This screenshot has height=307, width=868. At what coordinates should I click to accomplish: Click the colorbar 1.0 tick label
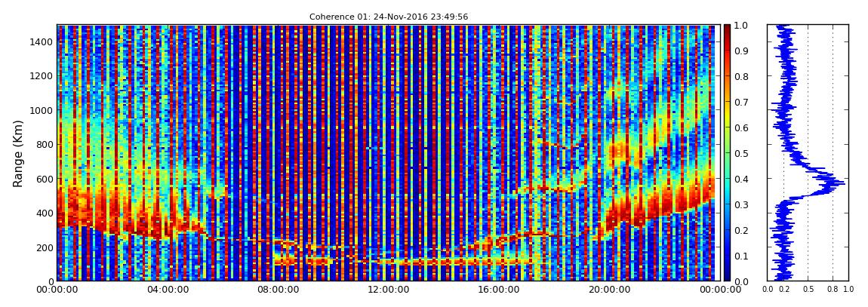(x=740, y=26)
